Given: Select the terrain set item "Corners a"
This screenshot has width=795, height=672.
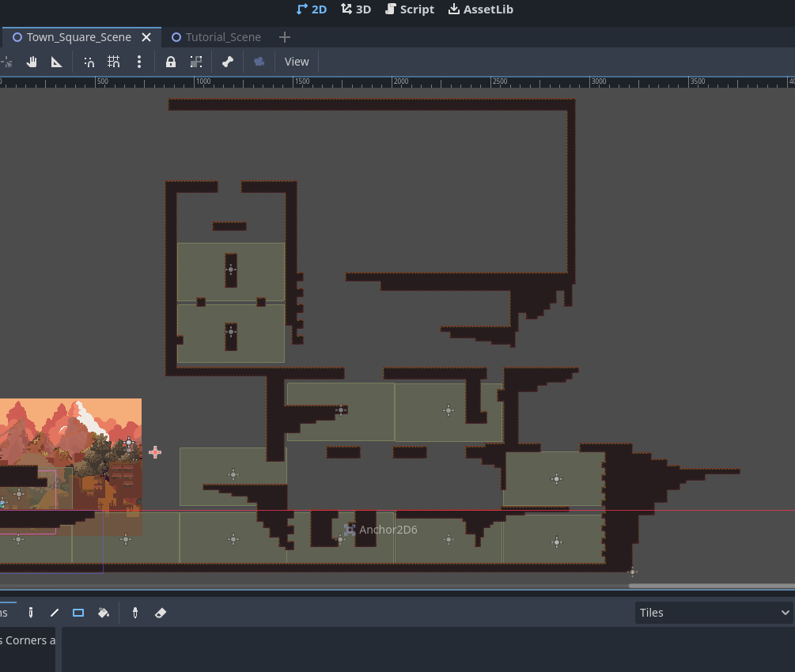Looking at the screenshot, I should pyautogui.click(x=28, y=640).
